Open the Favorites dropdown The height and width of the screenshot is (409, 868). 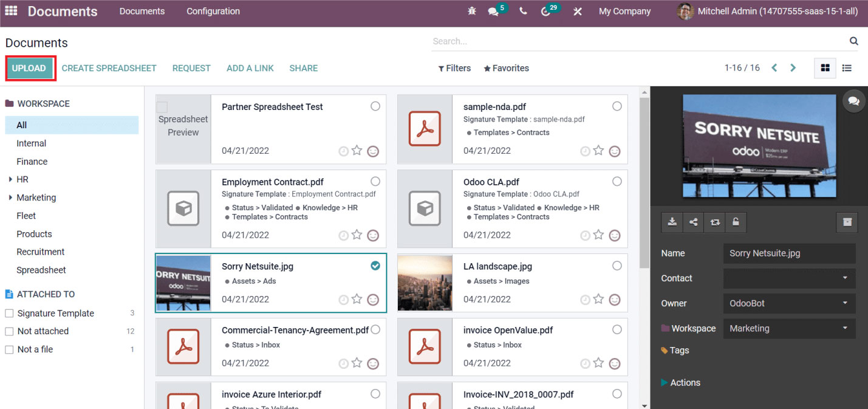click(x=506, y=68)
